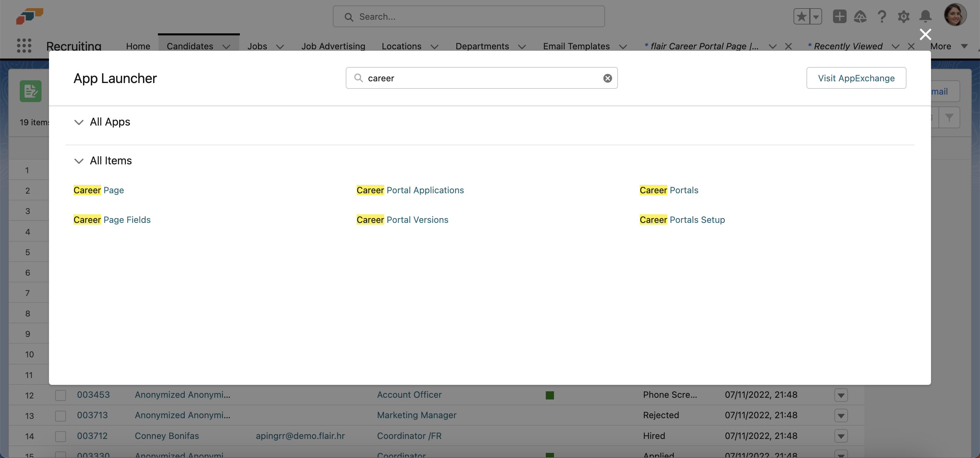Open row actions dropdown for Marketing Manager row
This screenshot has width=980, height=458.
pyautogui.click(x=841, y=416)
